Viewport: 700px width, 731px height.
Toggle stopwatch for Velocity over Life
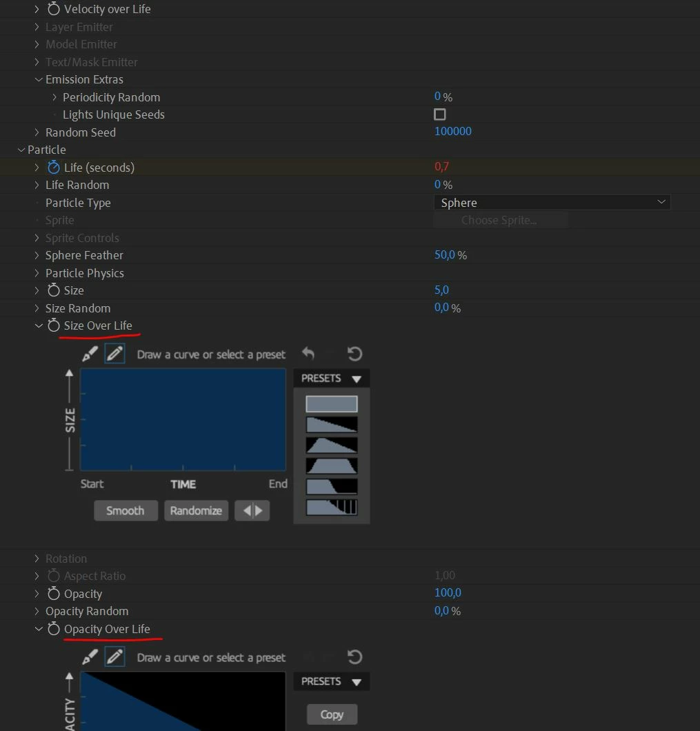(x=54, y=9)
